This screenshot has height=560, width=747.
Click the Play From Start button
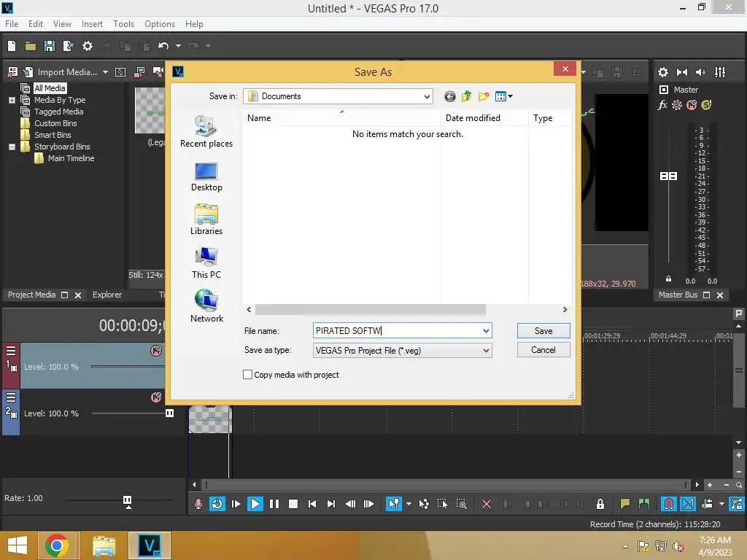tap(236, 504)
